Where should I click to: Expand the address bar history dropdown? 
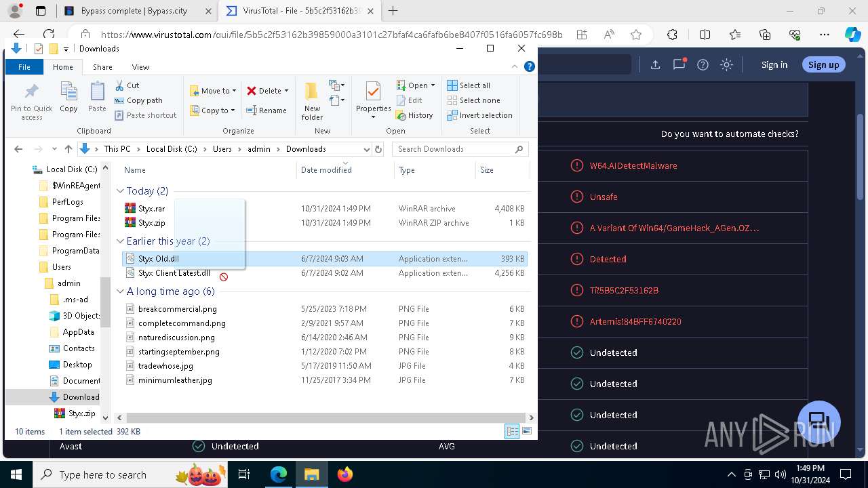click(366, 149)
